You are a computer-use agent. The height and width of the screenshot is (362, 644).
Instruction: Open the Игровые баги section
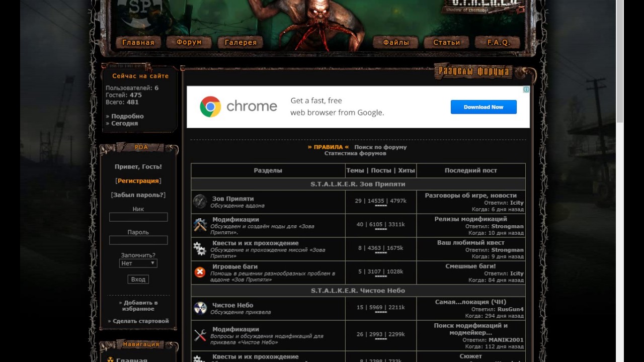coord(235,266)
